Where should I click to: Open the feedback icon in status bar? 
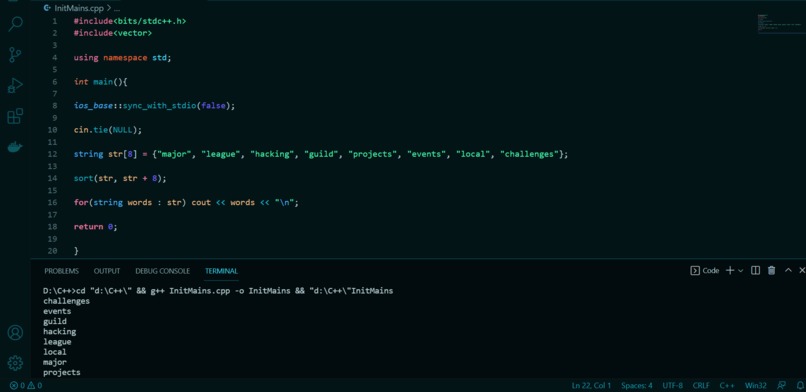click(x=781, y=385)
